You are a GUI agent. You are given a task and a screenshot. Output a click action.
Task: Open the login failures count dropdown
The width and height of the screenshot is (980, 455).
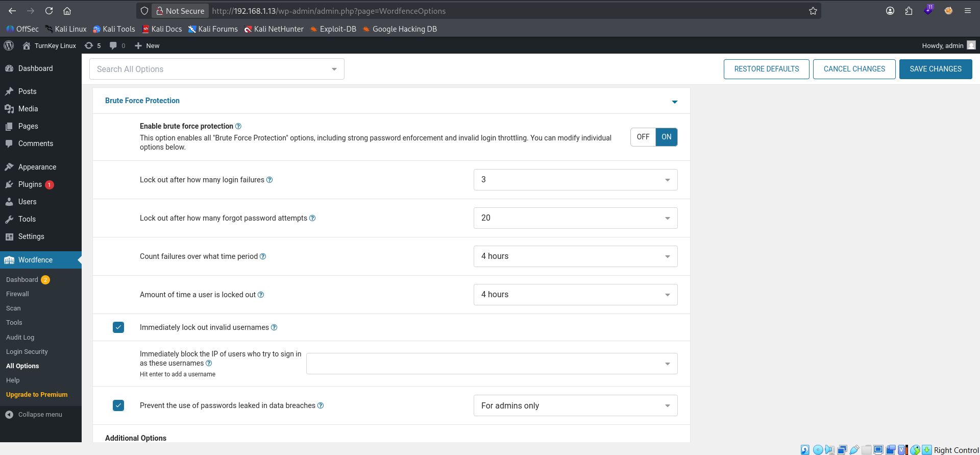point(575,180)
